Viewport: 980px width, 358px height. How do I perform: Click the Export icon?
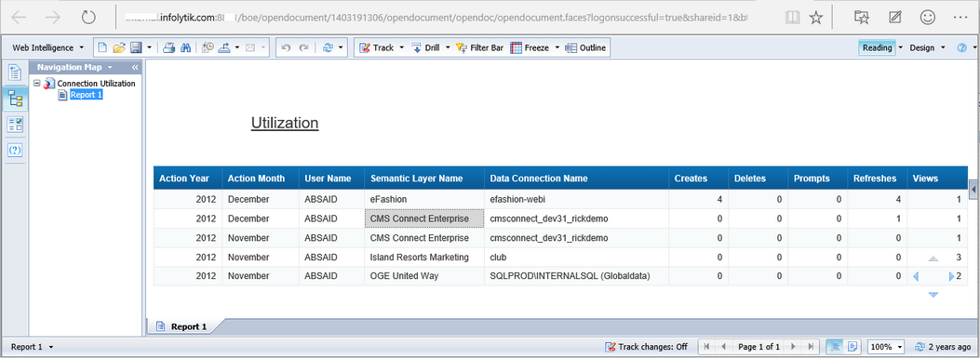(225, 47)
